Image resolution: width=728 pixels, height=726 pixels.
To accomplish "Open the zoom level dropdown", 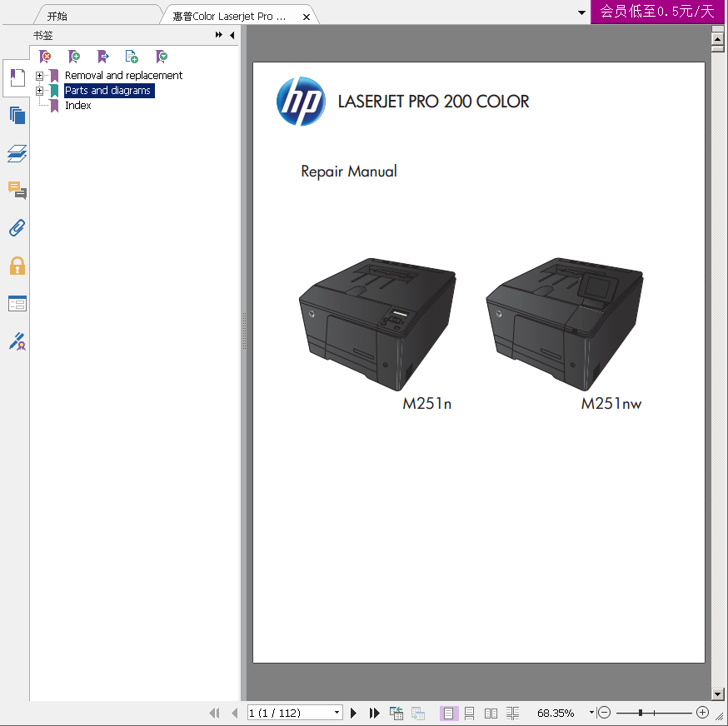I will coord(591,712).
